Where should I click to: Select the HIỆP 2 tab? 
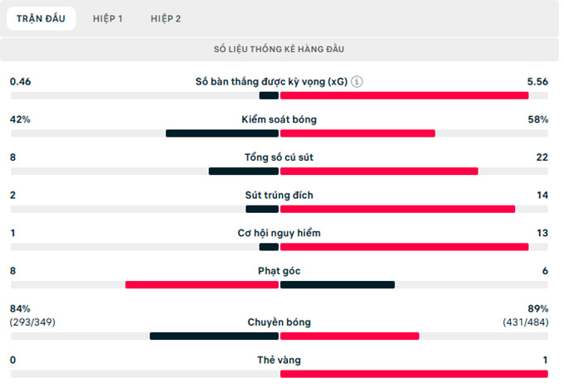(x=166, y=18)
